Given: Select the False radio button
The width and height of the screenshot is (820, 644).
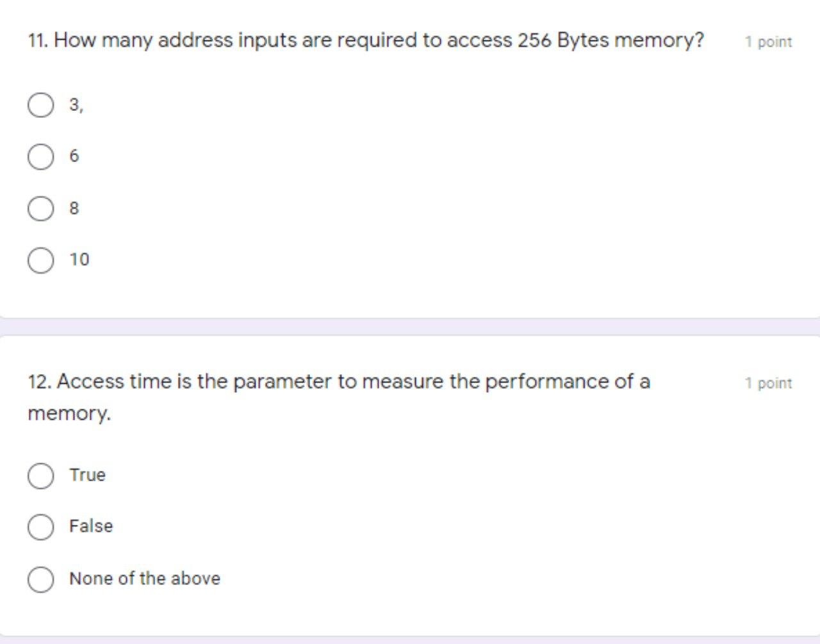Looking at the screenshot, I should [41, 527].
